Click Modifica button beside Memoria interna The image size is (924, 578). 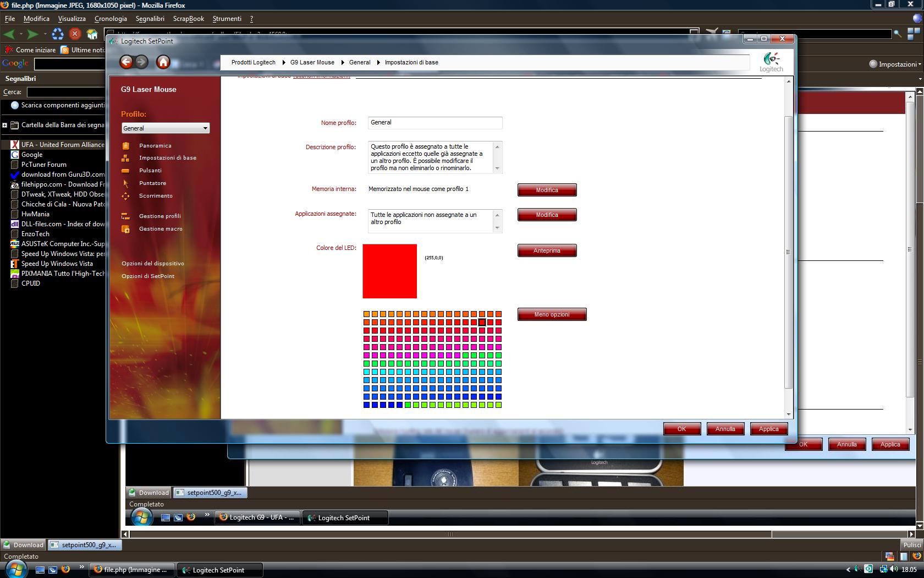coord(547,190)
